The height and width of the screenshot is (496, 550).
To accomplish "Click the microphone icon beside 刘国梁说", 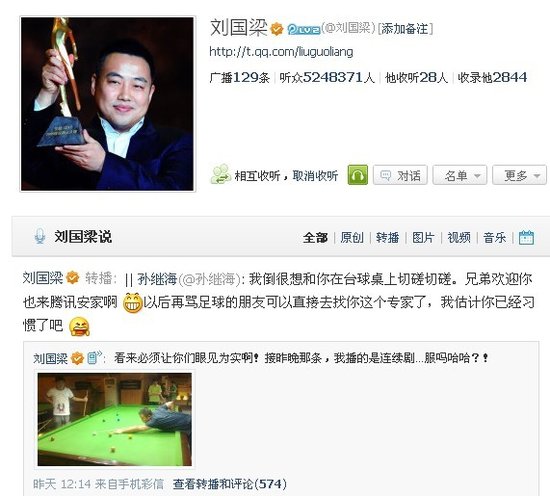I will pos(40,236).
